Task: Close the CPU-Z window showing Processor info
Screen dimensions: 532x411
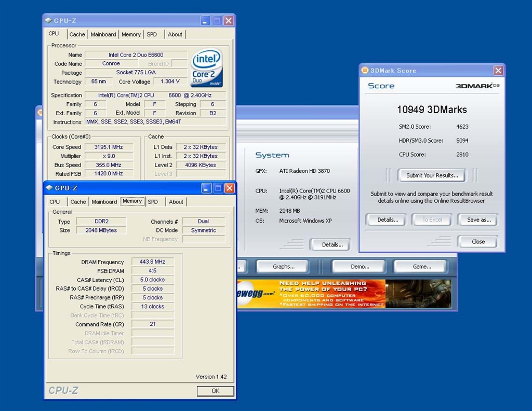Action: pos(228,21)
